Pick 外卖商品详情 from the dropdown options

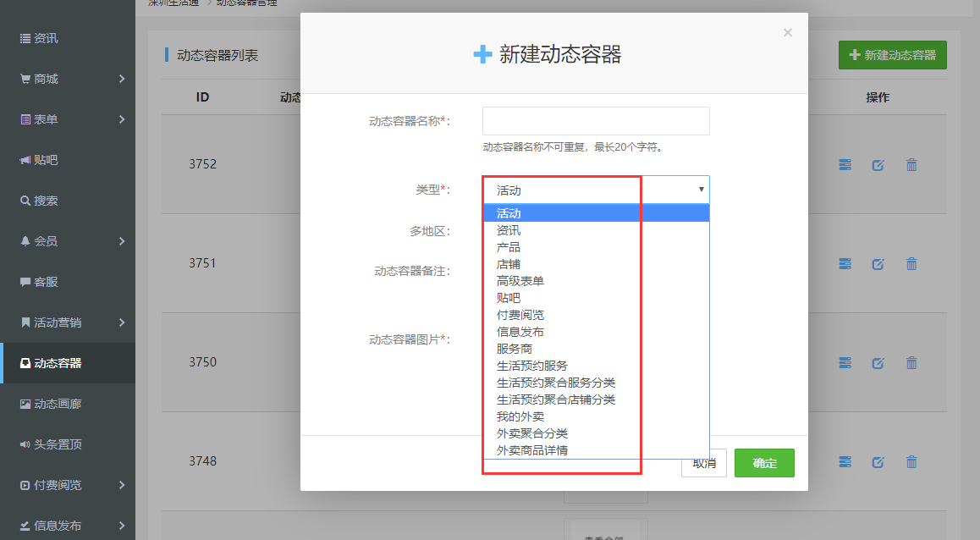pos(532,450)
